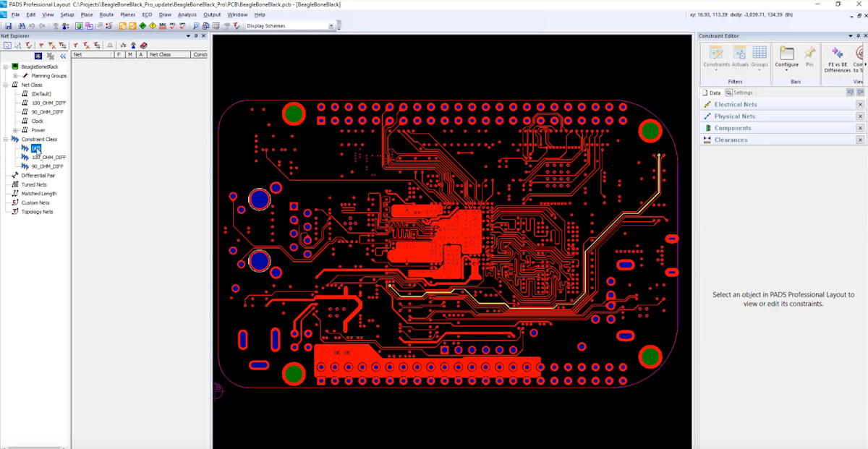Select the 90_OHM_DIFF constraint class

pyautogui.click(x=47, y=166)
